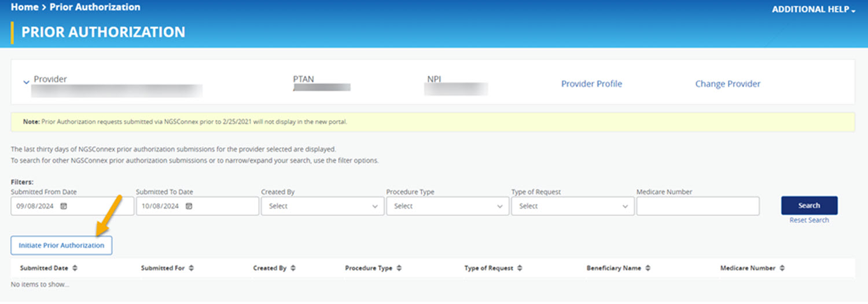The image size is (868, 304).
Task: Expand the Additional Help menu
Action: [814, 9]
